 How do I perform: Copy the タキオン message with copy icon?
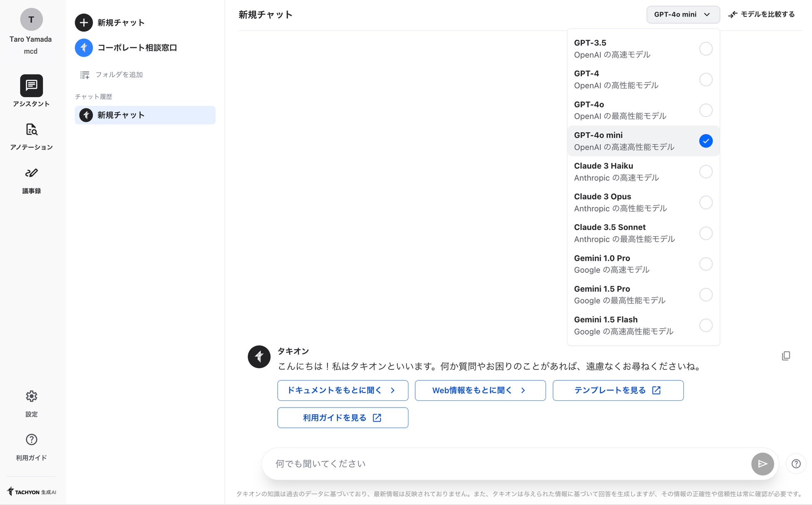point(785,356)
